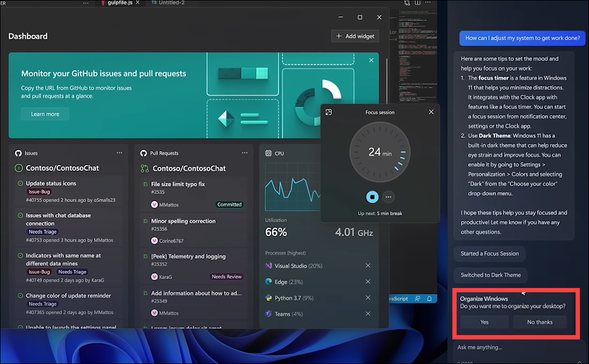Click open issue icon for Update status icons
This screenshot has height=364, width=589.
tap(20, 184)
